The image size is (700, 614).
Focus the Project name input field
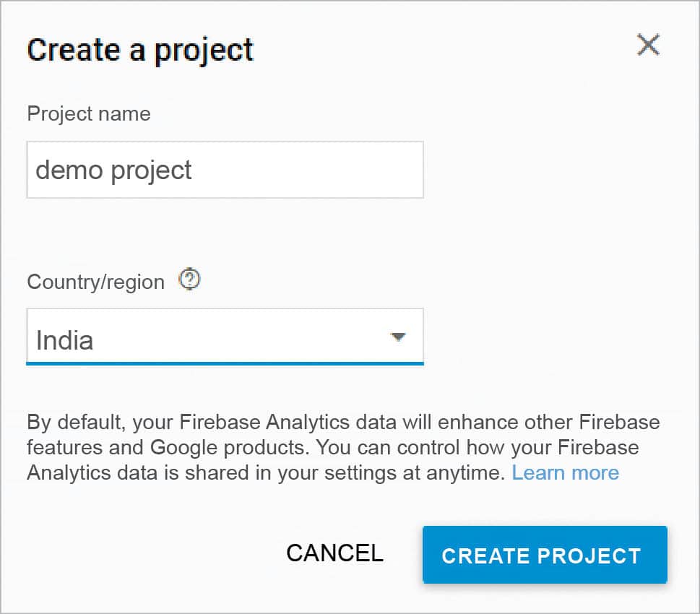pyautogui.click(x=225, y=170)
